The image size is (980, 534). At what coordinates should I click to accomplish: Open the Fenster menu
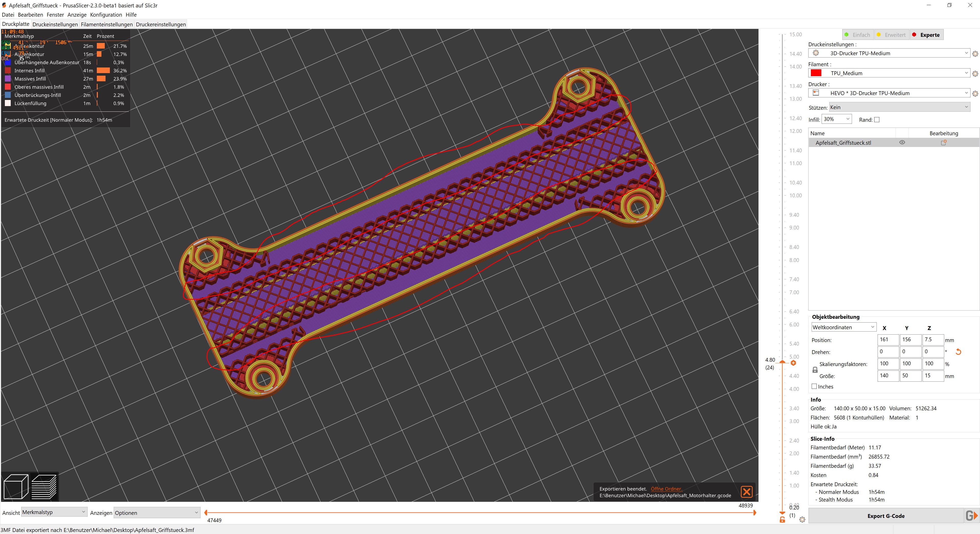click(55, 15)
